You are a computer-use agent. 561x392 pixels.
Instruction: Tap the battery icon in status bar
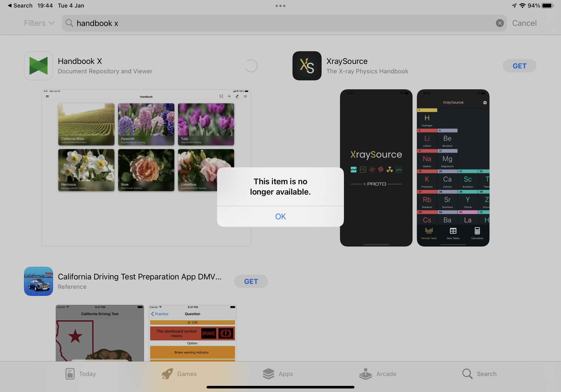tap(547, 6)
